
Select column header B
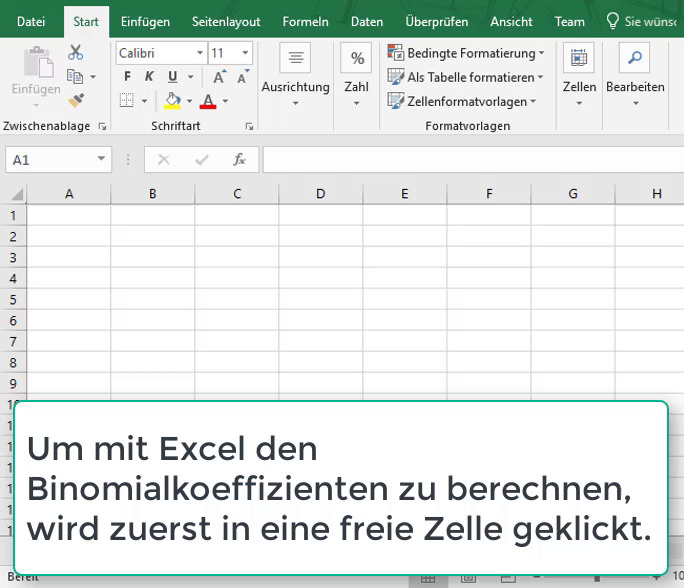[x=153, y=194]
